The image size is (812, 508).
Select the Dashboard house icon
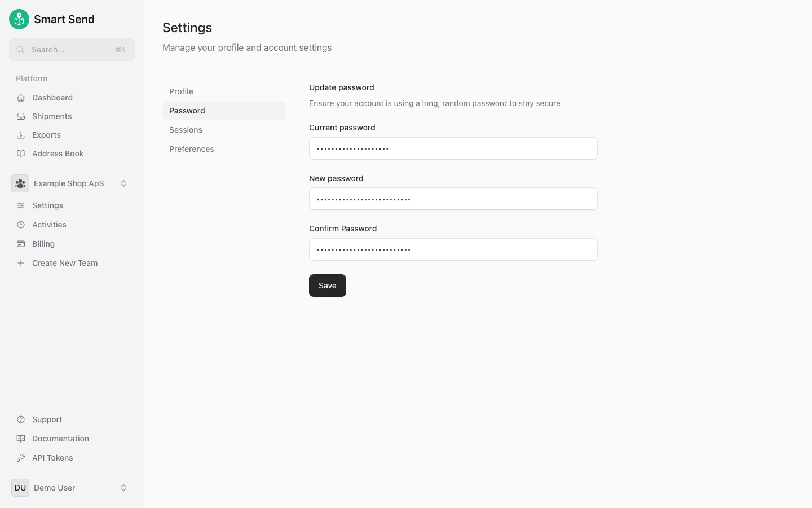pyautogui.click(x=20, y=97)
